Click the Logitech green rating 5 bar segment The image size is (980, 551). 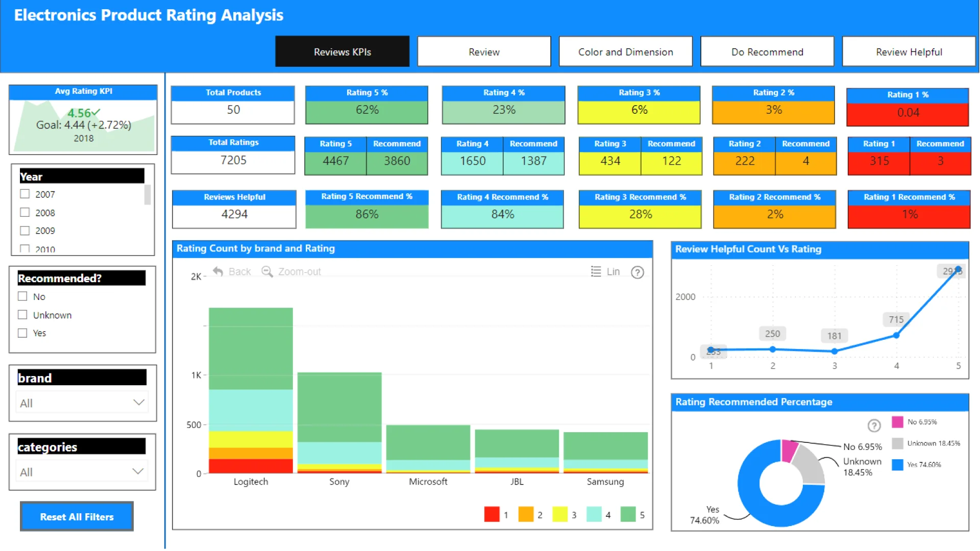[x=251, y=348]
